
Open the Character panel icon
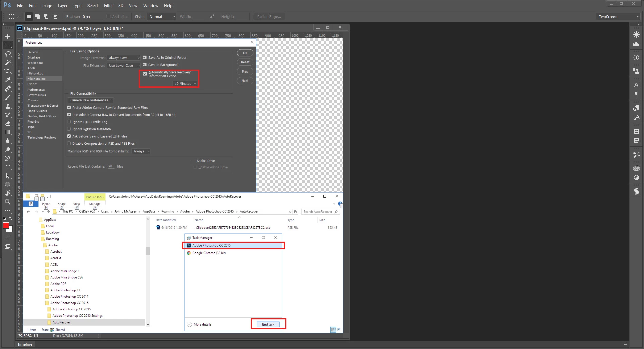coord(636,85)
